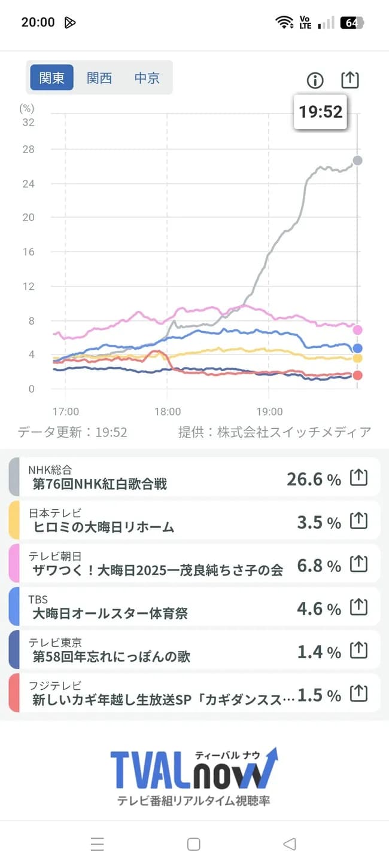389x868 pixels.
Task: Tap the TVALnow logo banner
Action: tap(194, 771)
